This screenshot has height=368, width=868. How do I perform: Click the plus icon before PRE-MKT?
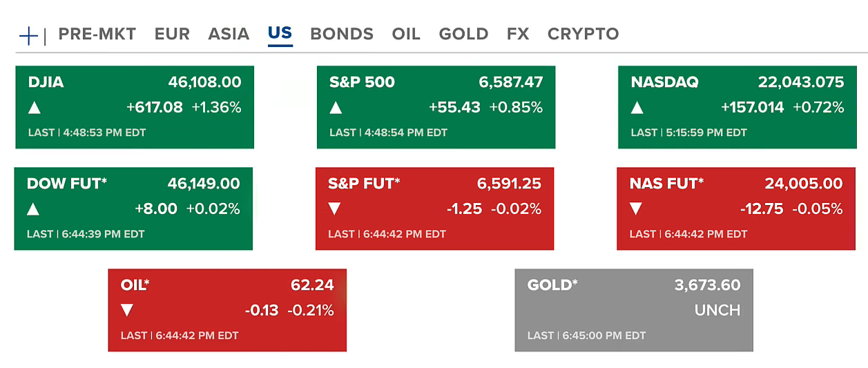[x=28, y=35]
